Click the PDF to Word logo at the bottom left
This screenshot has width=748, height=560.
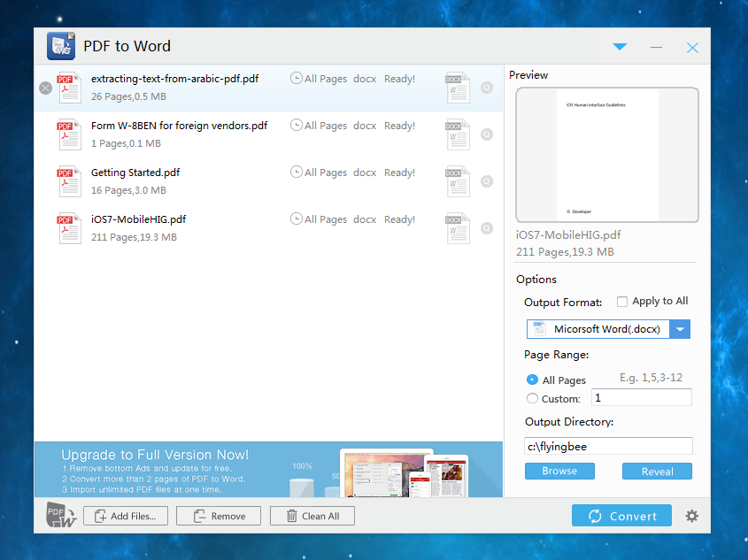61,515
